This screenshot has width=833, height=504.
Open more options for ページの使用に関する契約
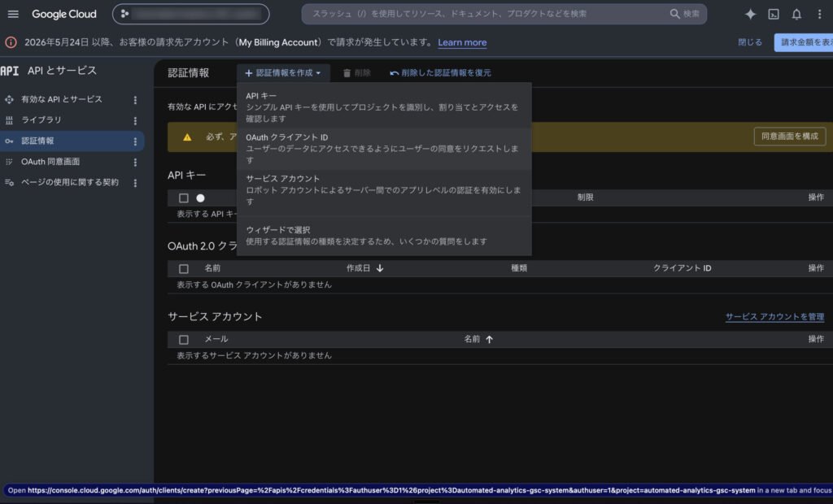point(135,183)
